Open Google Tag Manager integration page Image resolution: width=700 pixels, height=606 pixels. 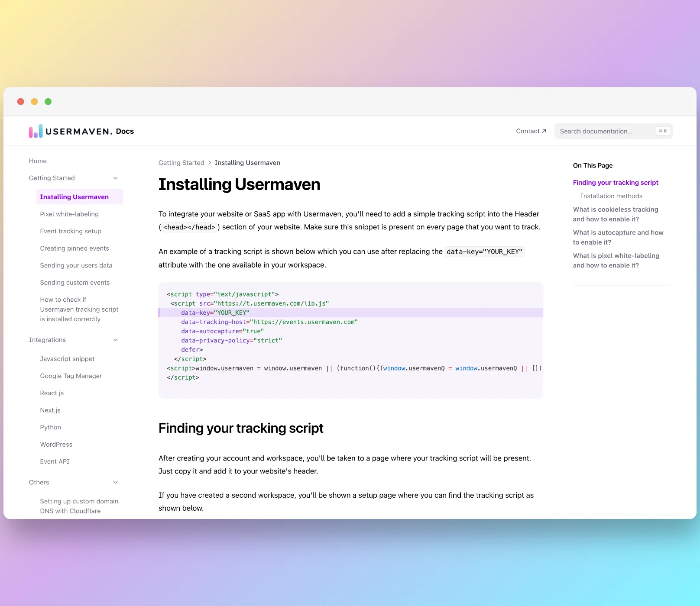click(71, 376)
